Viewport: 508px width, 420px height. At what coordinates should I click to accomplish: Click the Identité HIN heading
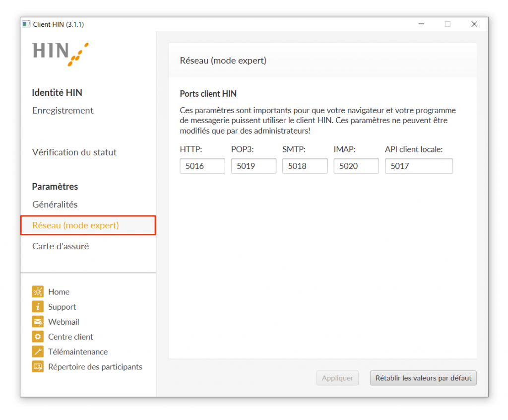click(x=57, y=93)
